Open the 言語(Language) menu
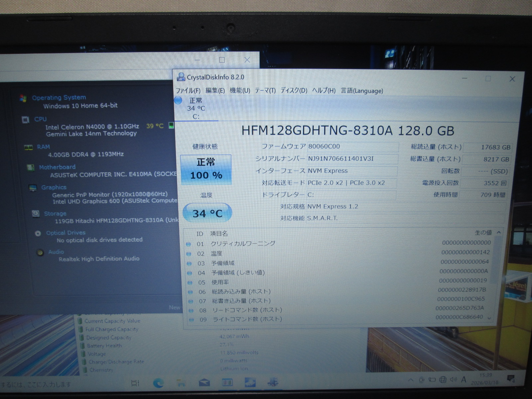 pos(362,91)
